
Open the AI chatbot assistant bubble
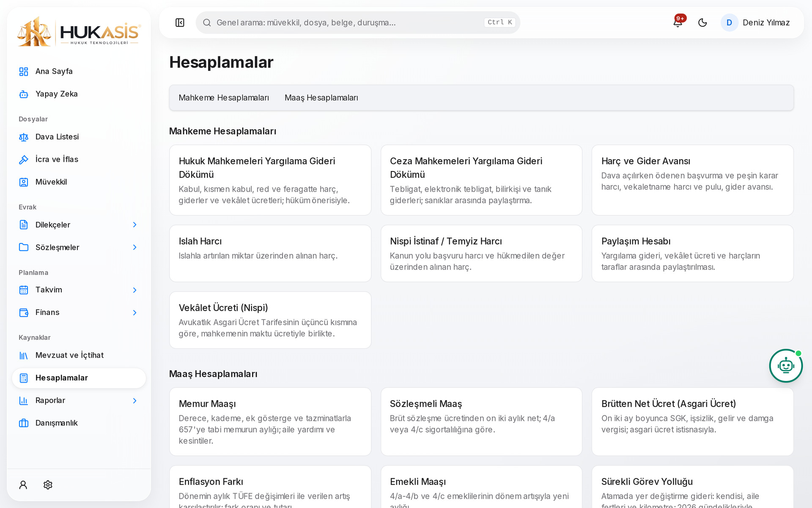pos(786,366)
